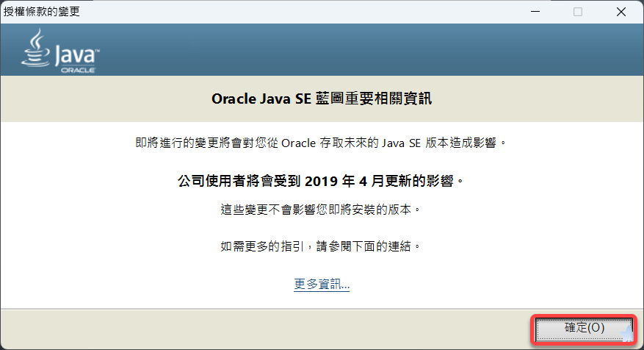Image resolution: width=644 pixels, height=350 pixels.
Task: Click the line 這些變更不會影響您即將安裝的版本
Action: click(321, 210)
